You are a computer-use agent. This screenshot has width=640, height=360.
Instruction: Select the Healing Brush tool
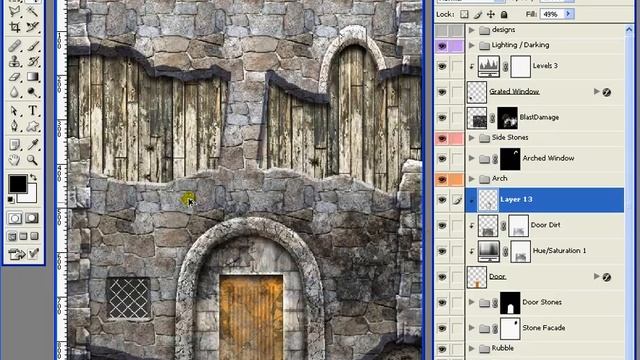click(14, 46)
